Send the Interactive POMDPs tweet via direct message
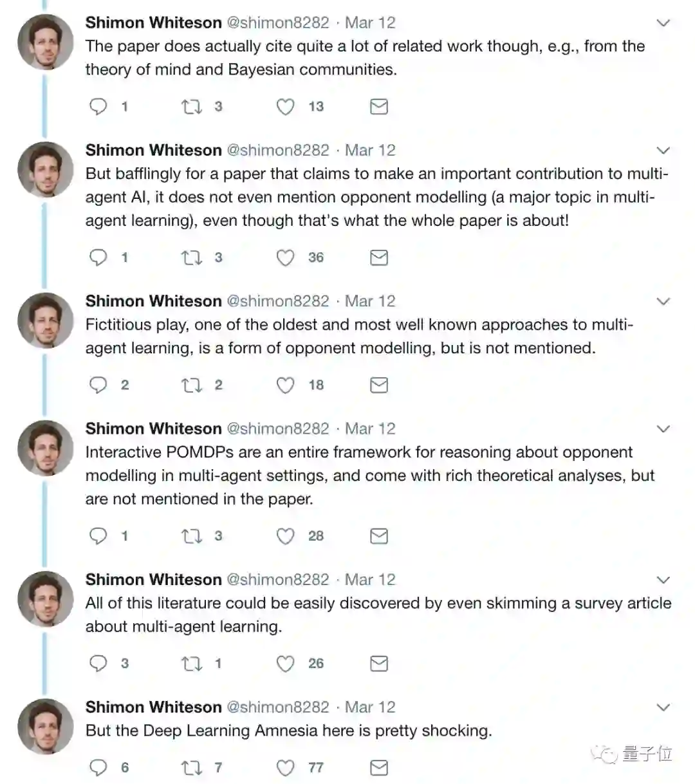This screenshot has height=784, width=695. coord(379,536)
